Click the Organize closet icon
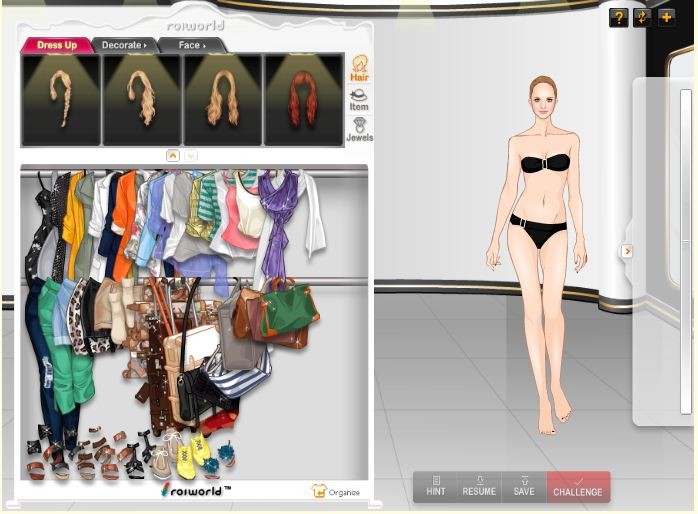 [x=335, y=491]
